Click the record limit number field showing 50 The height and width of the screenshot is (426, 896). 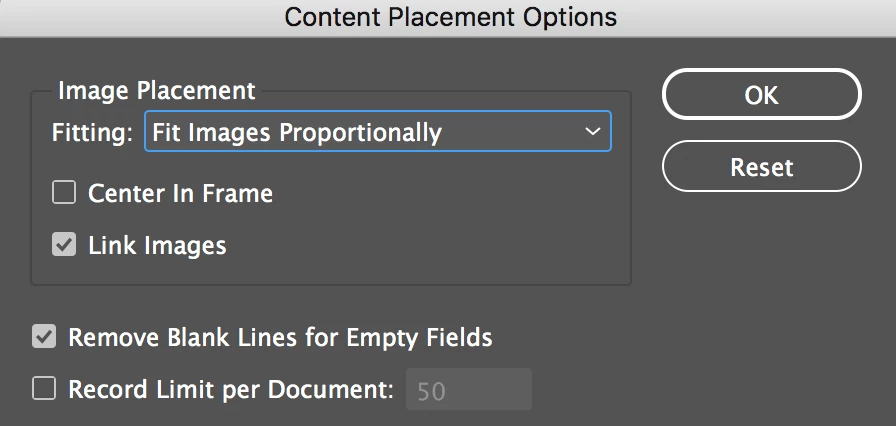click(468, 390)
